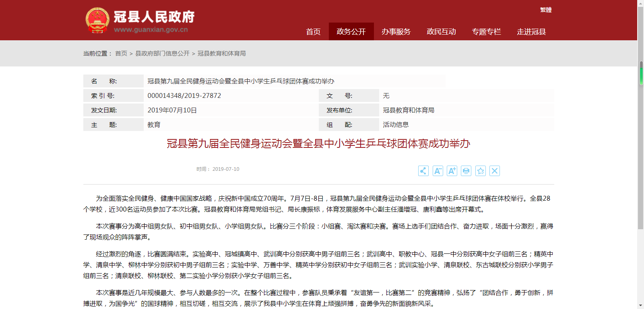Click the red article headline
644x309 pixels.
coord(318,143)
